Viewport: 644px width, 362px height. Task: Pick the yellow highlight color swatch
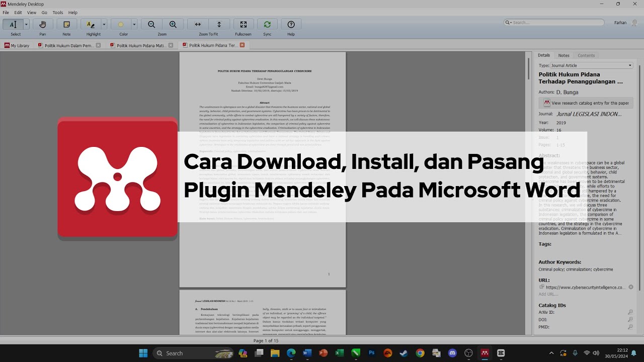pos(121,24)
